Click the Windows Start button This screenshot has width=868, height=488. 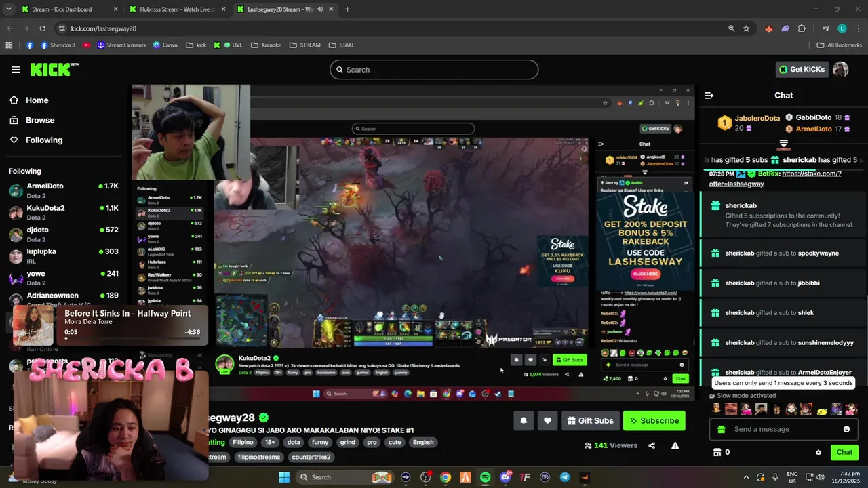point(284,477)
